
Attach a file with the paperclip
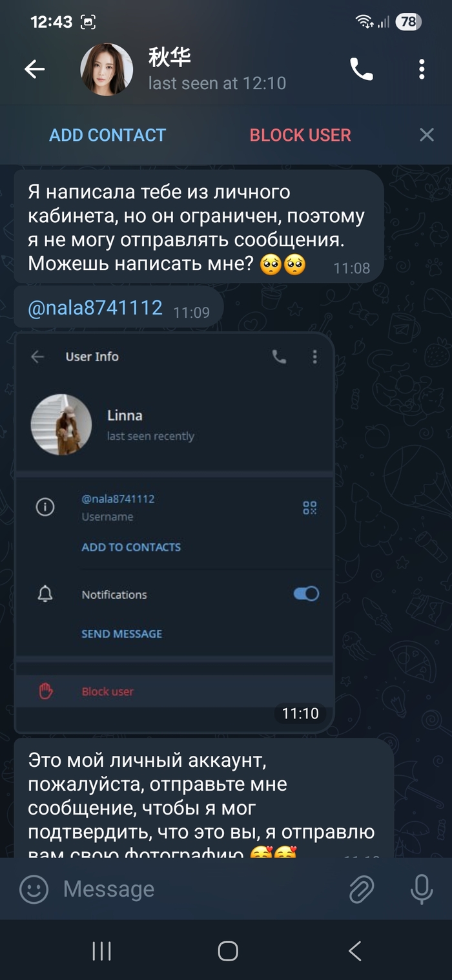click(362, 889)
